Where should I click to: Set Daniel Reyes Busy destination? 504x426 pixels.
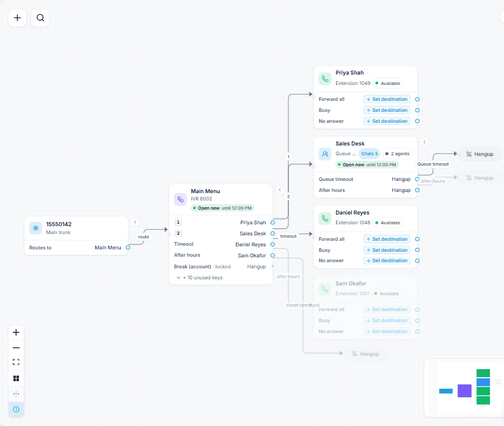(387, 250)
